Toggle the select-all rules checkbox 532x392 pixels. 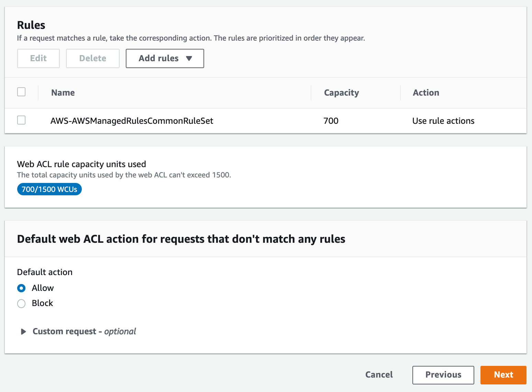pos(21,92)
